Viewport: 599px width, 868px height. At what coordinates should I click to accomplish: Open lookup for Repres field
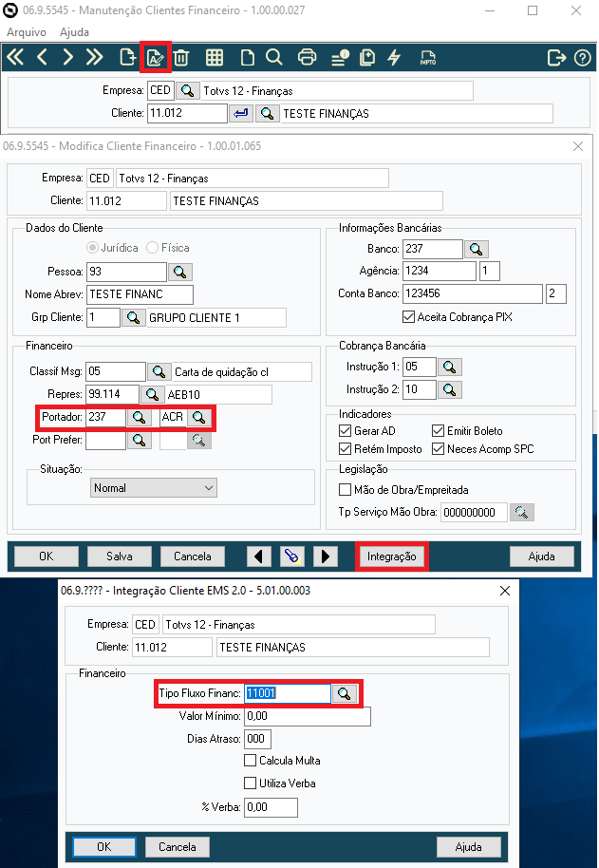coord(152,394)
